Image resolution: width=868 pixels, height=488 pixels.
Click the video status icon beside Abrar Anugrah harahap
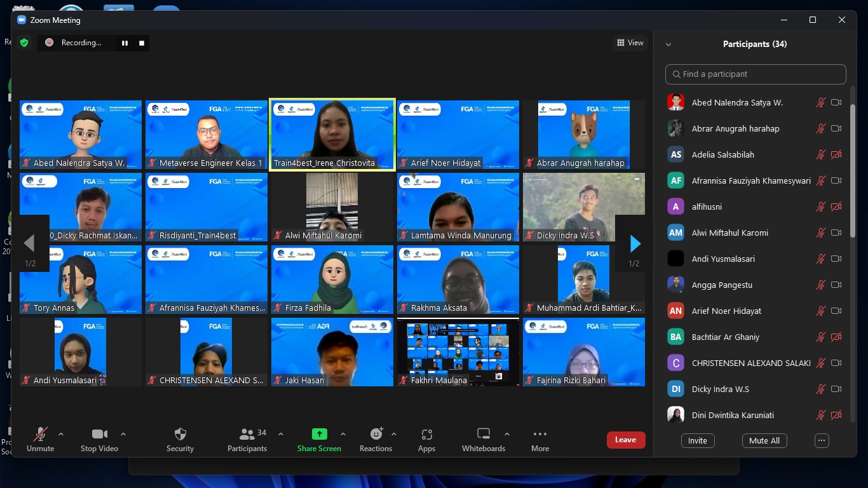point(836,128)
